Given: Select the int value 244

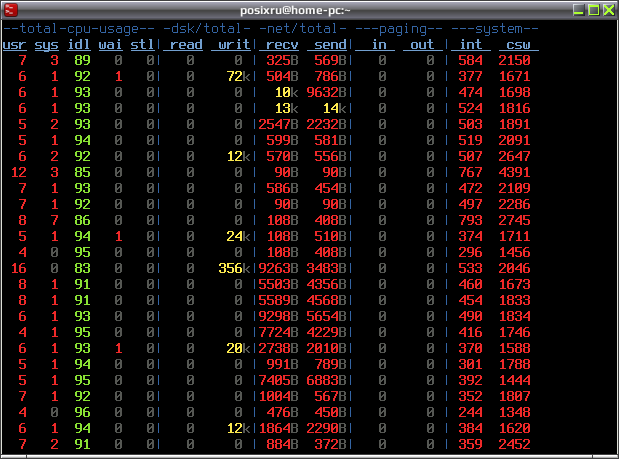Looking at the screenshot, I should [471, 412].
